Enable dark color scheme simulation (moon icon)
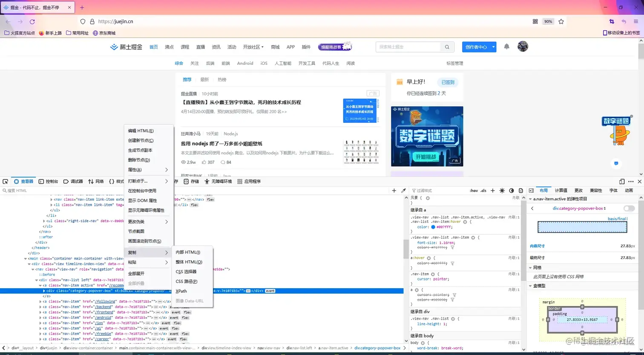The height and width of the screenshot is (355, 644). (x=512, y=190)
